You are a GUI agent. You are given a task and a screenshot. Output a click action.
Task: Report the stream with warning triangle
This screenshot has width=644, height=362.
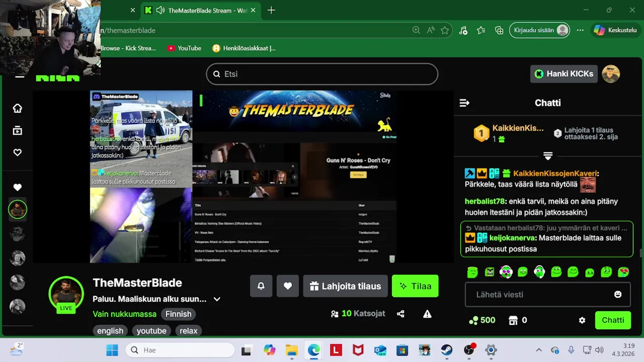coord(427,314)
